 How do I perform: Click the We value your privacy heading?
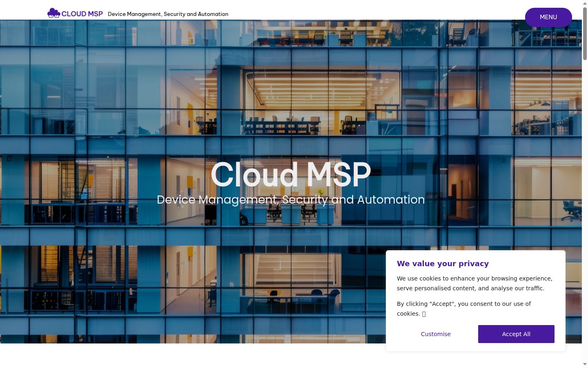point(443,264)
